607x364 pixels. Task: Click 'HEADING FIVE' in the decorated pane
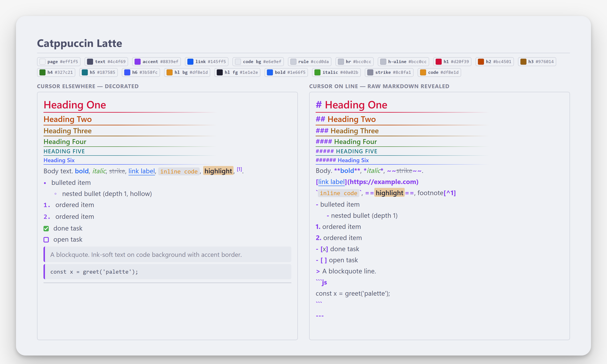coord(64,151)
